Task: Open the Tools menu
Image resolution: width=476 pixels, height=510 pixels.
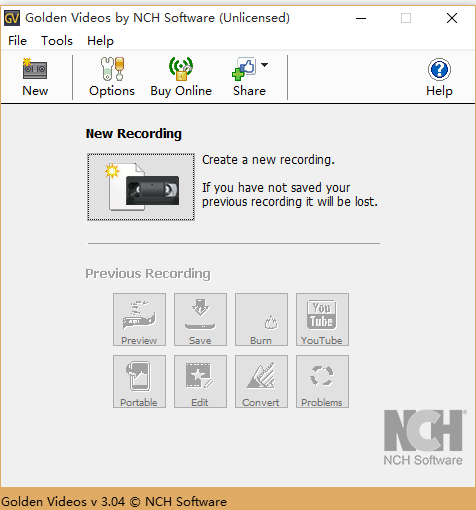Action: coord(57,41)
